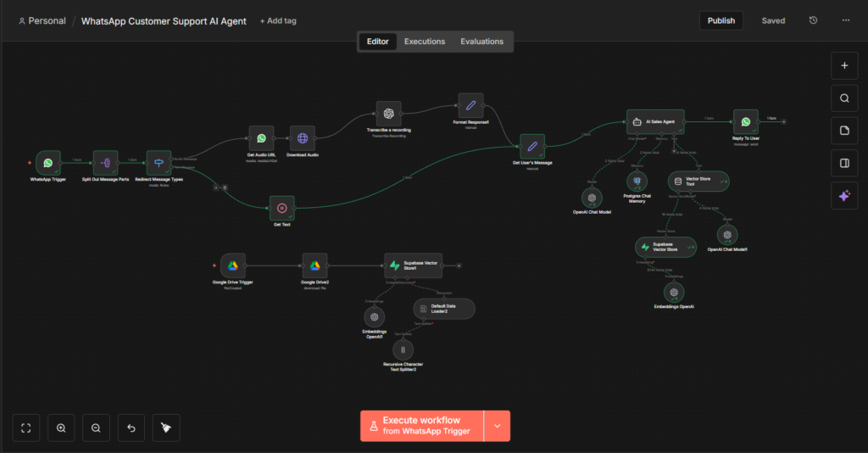Switch to the Evaluations tab
The image size is (868, 453).
481,42
